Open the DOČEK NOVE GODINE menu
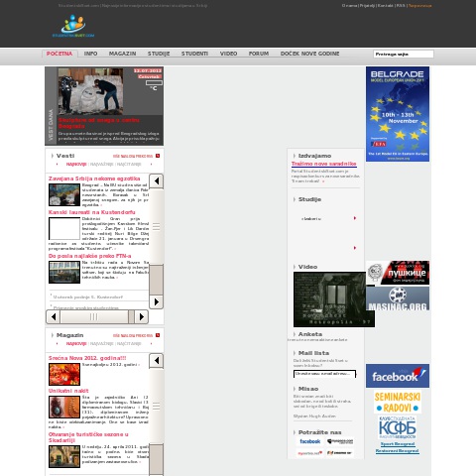476x476 pixels. coord(309,54)
